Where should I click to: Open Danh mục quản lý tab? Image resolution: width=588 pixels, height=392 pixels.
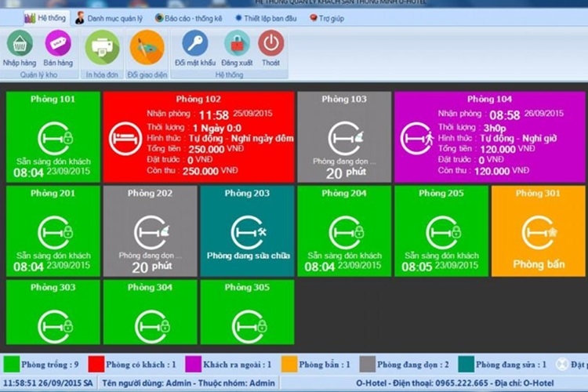(109, 18)
